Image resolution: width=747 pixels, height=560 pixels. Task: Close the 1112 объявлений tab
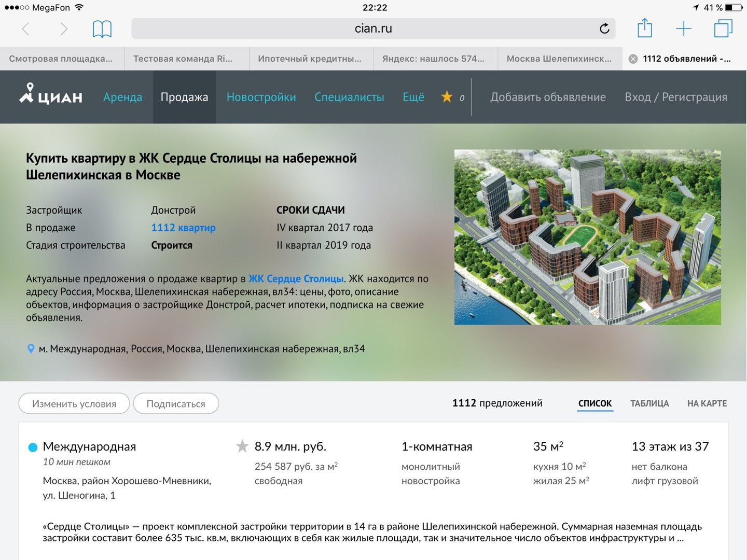pos(633,59)
